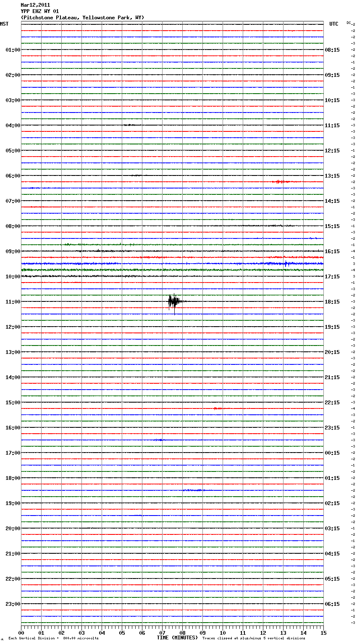Click the "21:00" MST time label
The image size is (357, 644).
(13, 554)
